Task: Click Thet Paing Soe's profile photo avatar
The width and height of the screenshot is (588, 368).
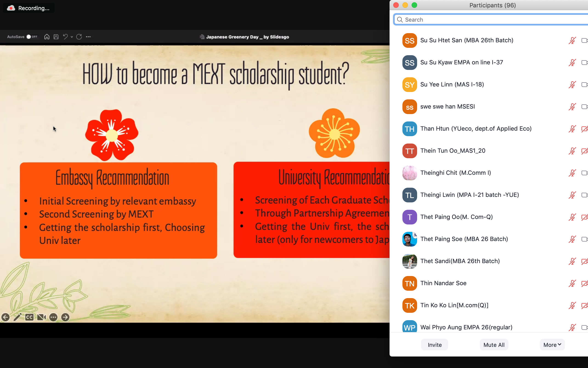Action: pos(410,239)
